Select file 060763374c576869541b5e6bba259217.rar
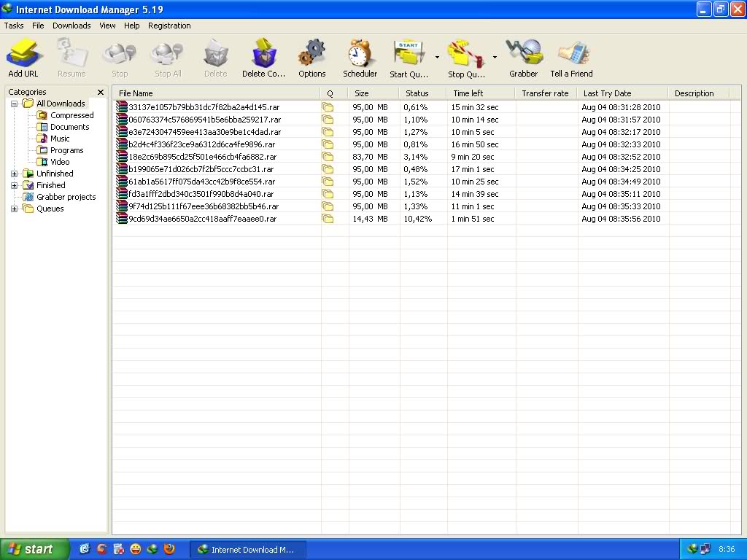 [205, 120]
